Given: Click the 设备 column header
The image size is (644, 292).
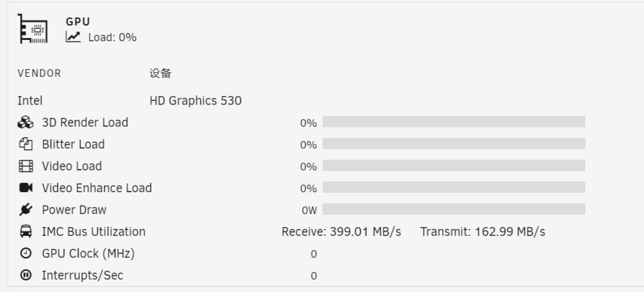Looking at the screenshot, I should tap(160, 73).
